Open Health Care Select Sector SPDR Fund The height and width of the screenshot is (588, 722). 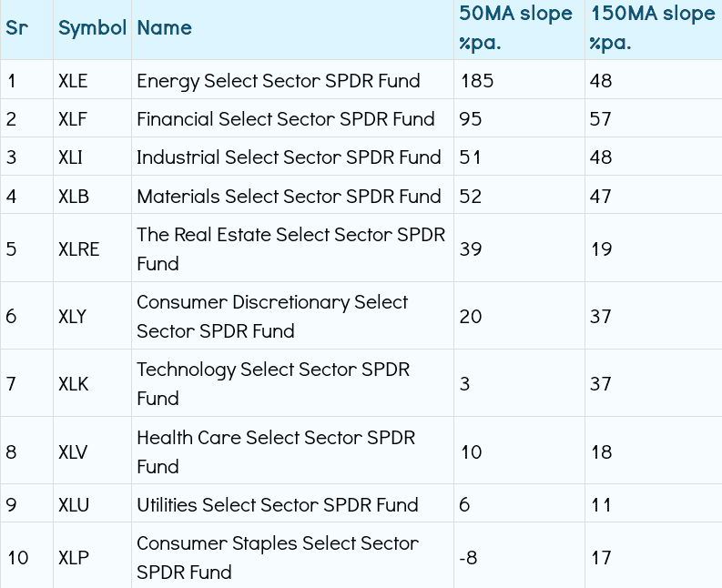point(276,451)
